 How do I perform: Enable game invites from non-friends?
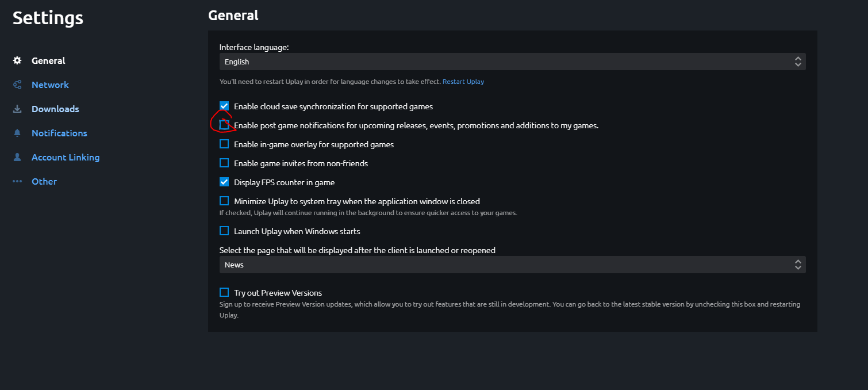[224, 163]
